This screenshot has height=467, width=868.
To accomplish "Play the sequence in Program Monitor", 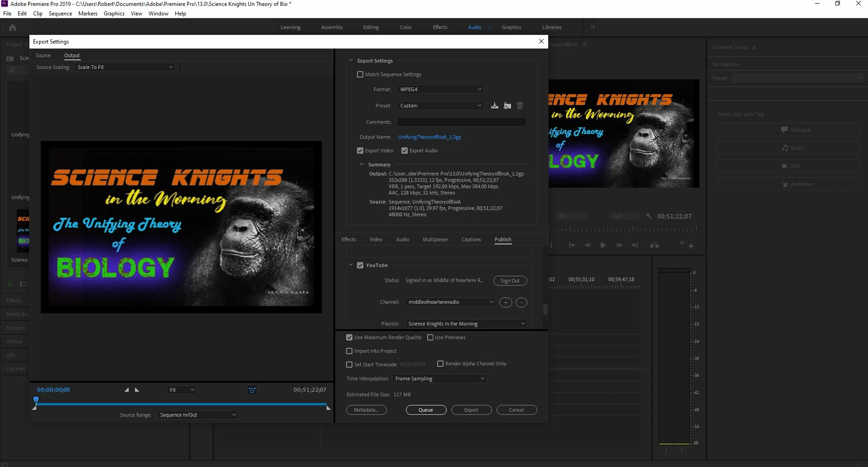I will 603,245.
